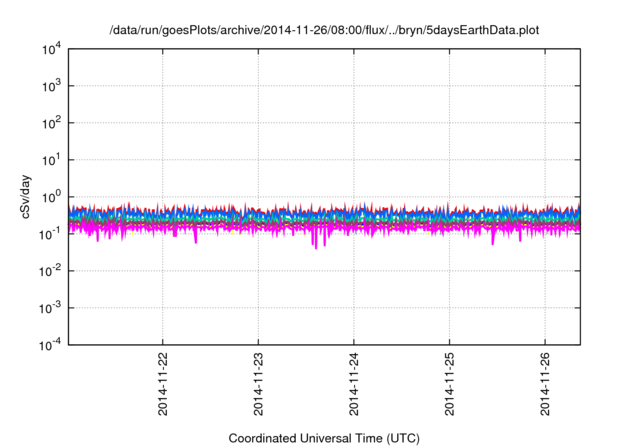Click the 10^-2 y-axis tick label
Screen dimensions: 640x448
50,271
